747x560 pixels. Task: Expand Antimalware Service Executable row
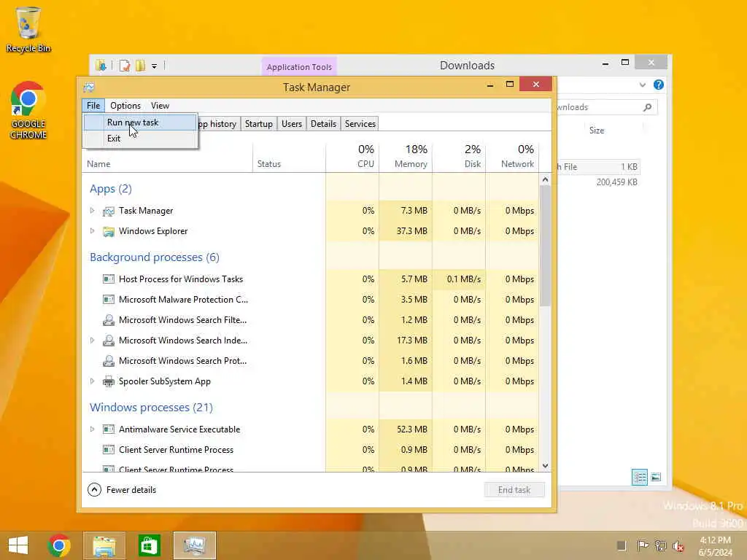coord(93,429)
